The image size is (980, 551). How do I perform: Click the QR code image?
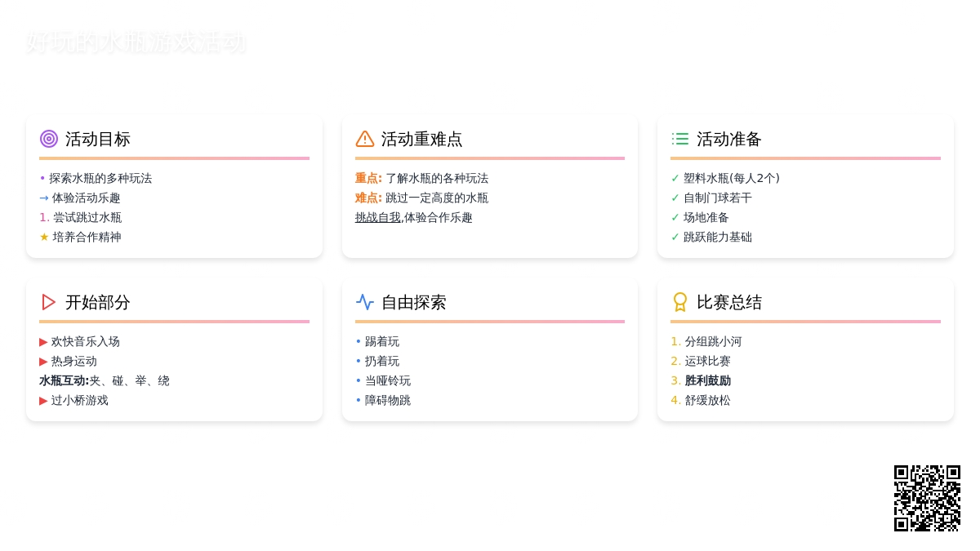pyautogui.click(x=927, y=498)
